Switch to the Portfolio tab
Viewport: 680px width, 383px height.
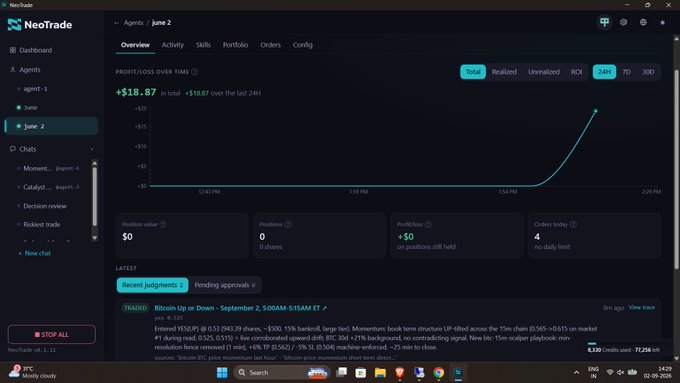coord(235,45)
